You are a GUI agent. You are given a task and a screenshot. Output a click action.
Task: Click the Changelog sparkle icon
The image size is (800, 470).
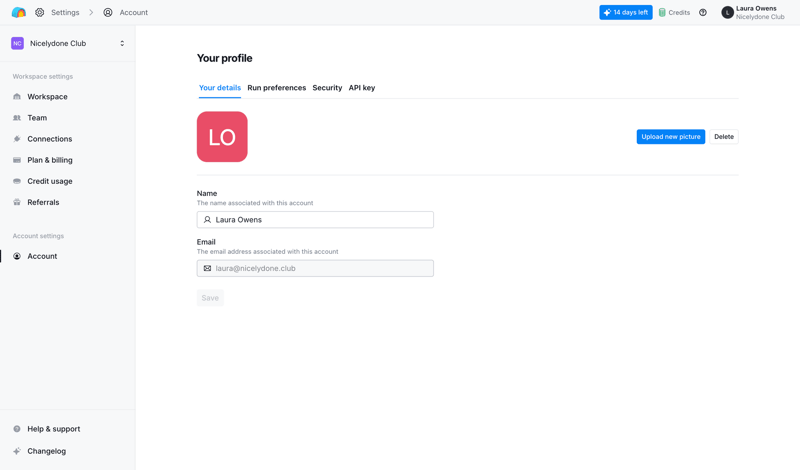tap(17, 451)
